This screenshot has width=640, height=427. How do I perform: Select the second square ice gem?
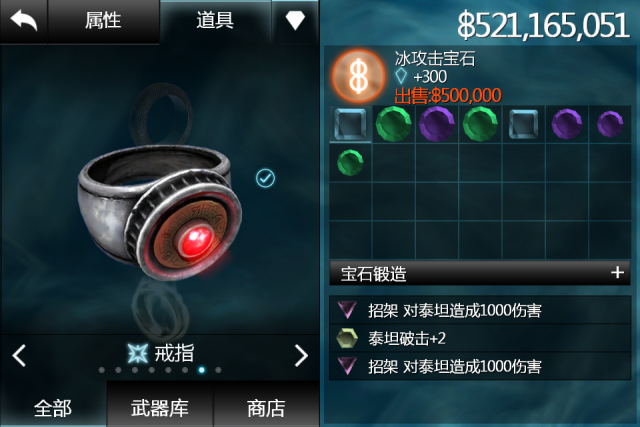point(523,124)
